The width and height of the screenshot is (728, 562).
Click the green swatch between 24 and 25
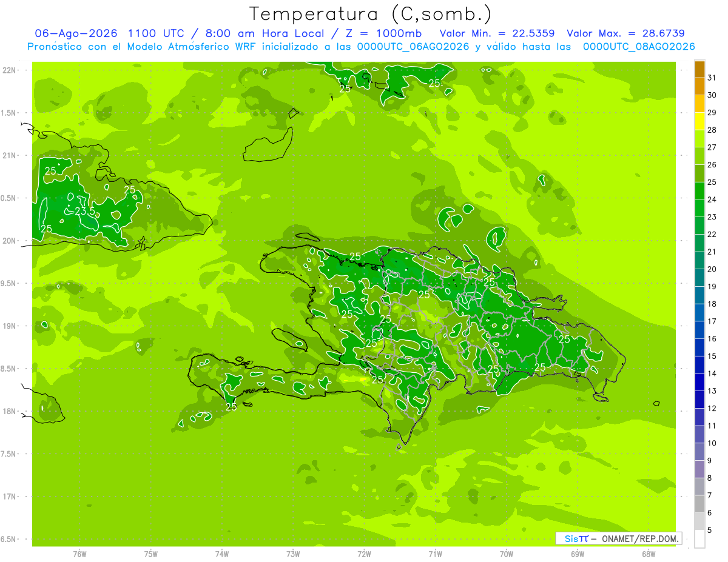click(700, 191)
